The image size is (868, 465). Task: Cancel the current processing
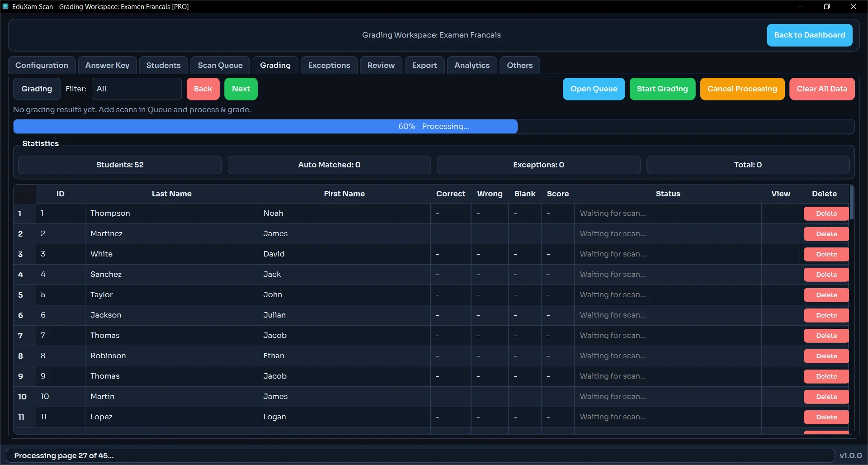[x=742, y=89]
